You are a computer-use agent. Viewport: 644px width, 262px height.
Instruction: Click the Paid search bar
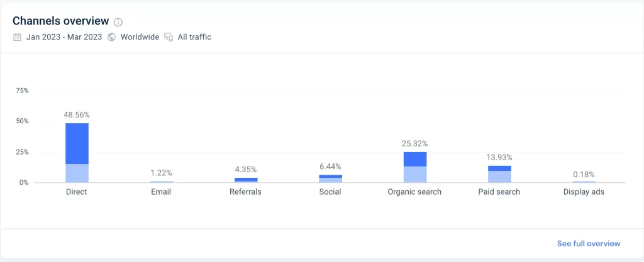pos(499,174)
